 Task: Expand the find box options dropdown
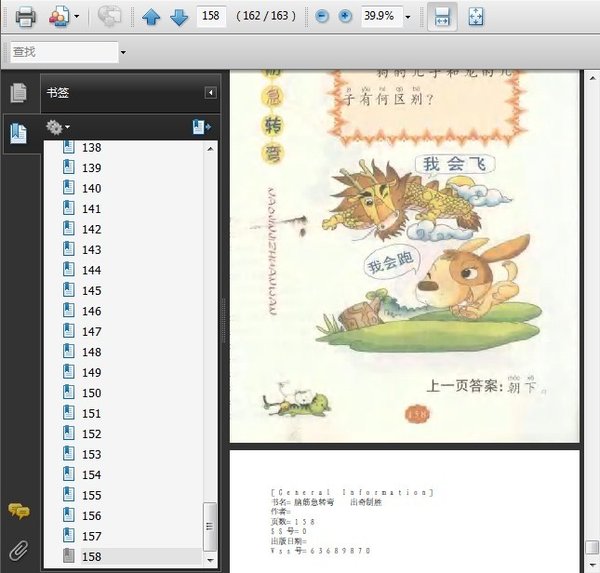tap(123, 51)
